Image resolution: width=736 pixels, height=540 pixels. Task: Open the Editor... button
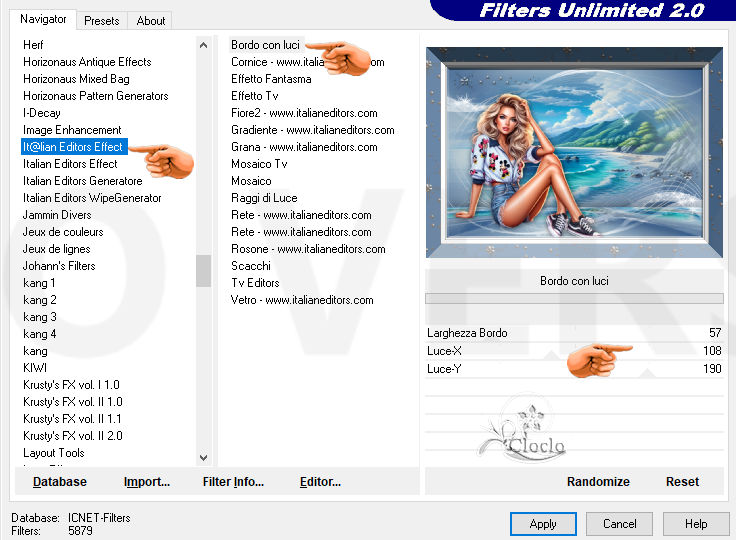pyautogui.click(x=320, y=482)
